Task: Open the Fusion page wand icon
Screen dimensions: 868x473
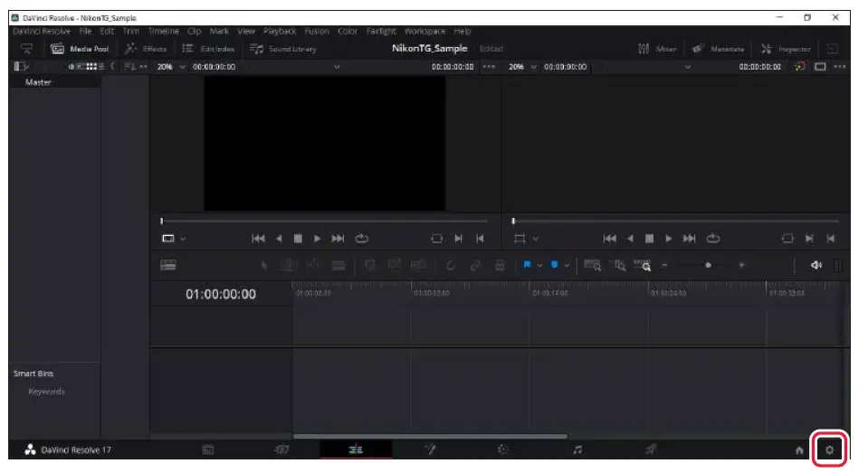Action: coord(430,449)
